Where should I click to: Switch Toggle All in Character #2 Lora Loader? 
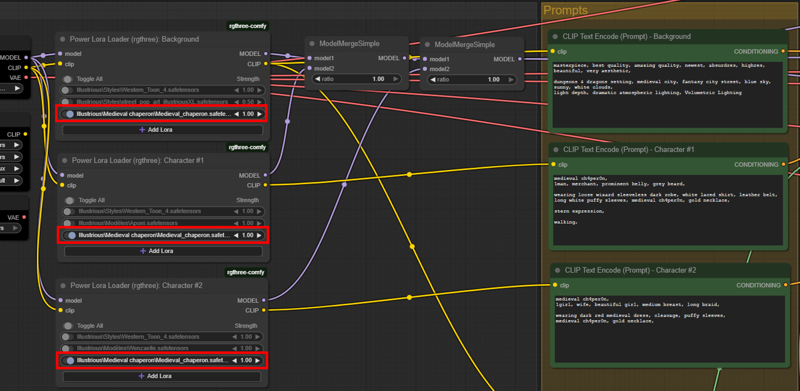(68, 326)
